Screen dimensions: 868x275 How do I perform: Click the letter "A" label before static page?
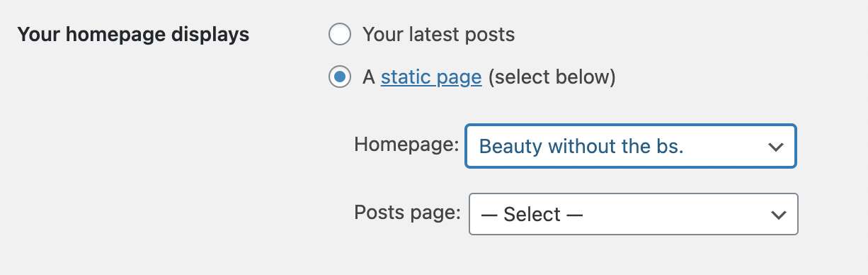click(x=368, y=77)
